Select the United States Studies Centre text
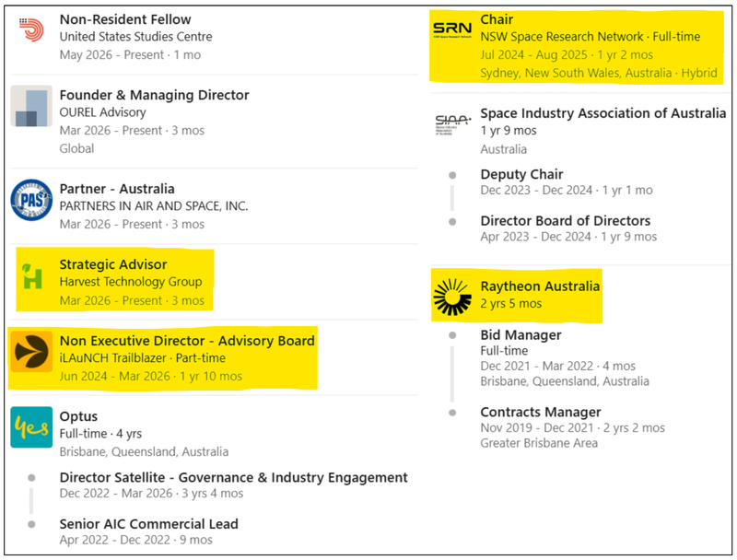 [135, 37]
